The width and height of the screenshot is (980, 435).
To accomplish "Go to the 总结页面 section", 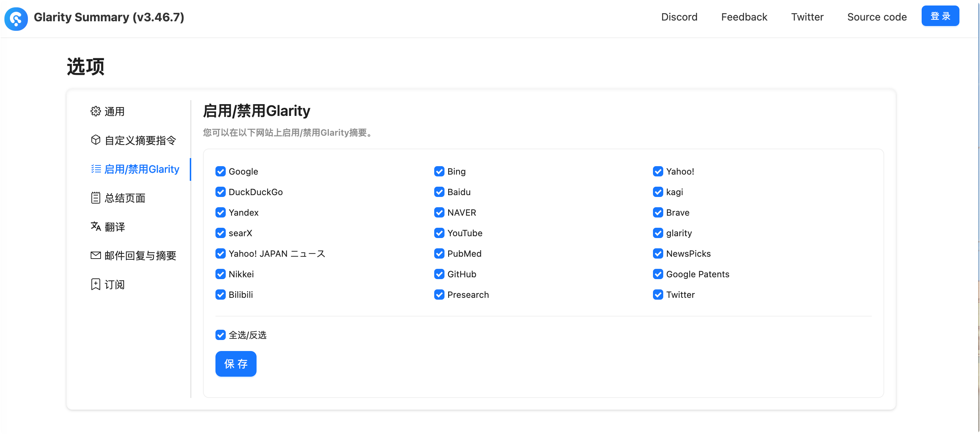I will coord(125,198).
